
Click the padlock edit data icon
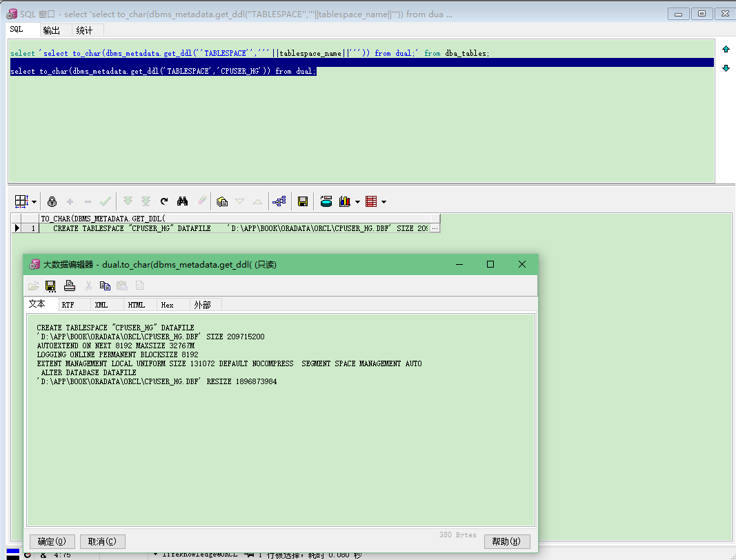pyautogui.click(x=52, y=201)
